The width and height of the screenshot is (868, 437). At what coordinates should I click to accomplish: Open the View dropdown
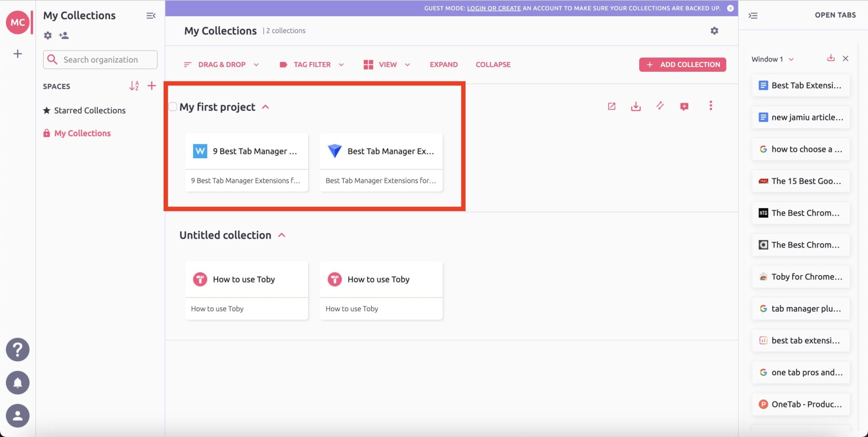tap(387, 65)
